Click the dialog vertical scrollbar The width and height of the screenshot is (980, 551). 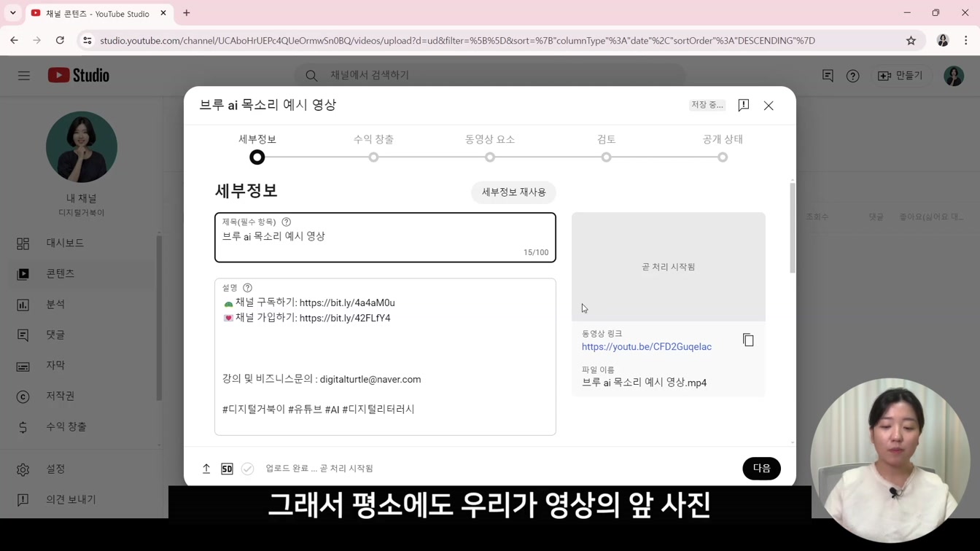point(793,228)
